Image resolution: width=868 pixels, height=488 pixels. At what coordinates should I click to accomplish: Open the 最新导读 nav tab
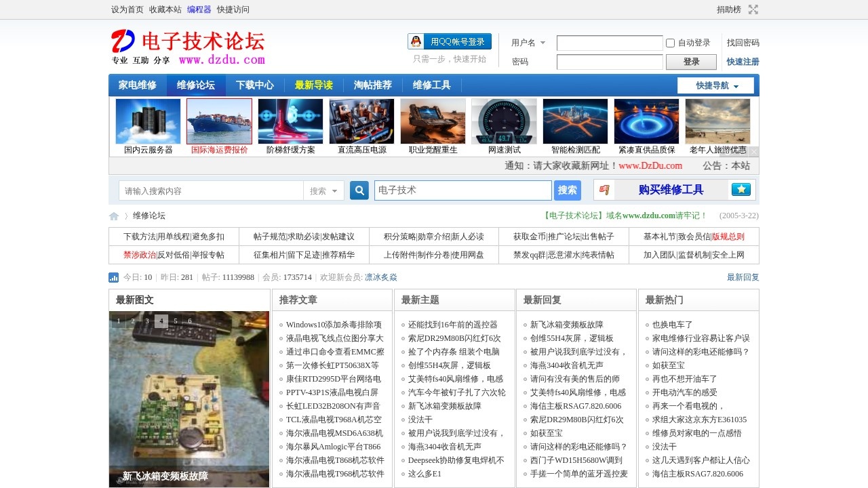pos(314,85)
